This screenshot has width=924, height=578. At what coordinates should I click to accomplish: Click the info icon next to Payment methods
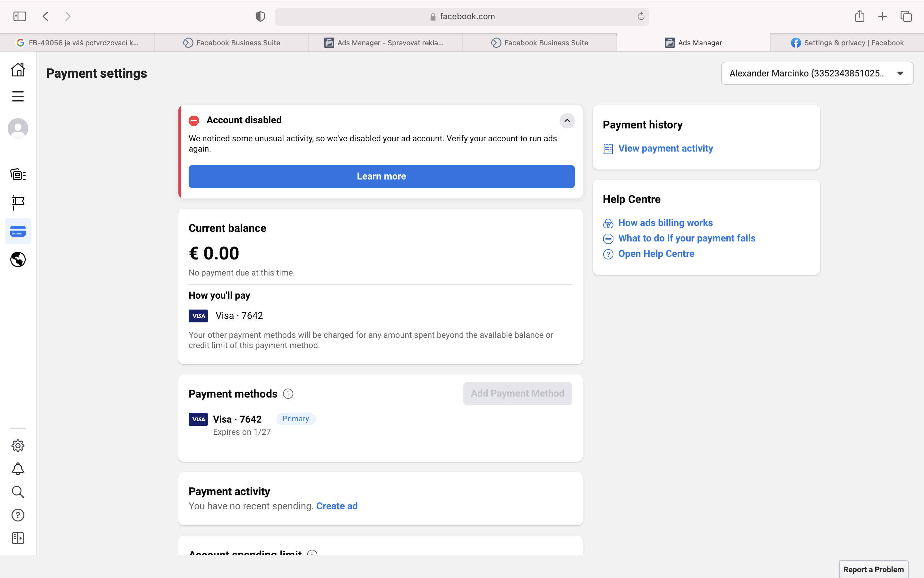pos(288,394)
